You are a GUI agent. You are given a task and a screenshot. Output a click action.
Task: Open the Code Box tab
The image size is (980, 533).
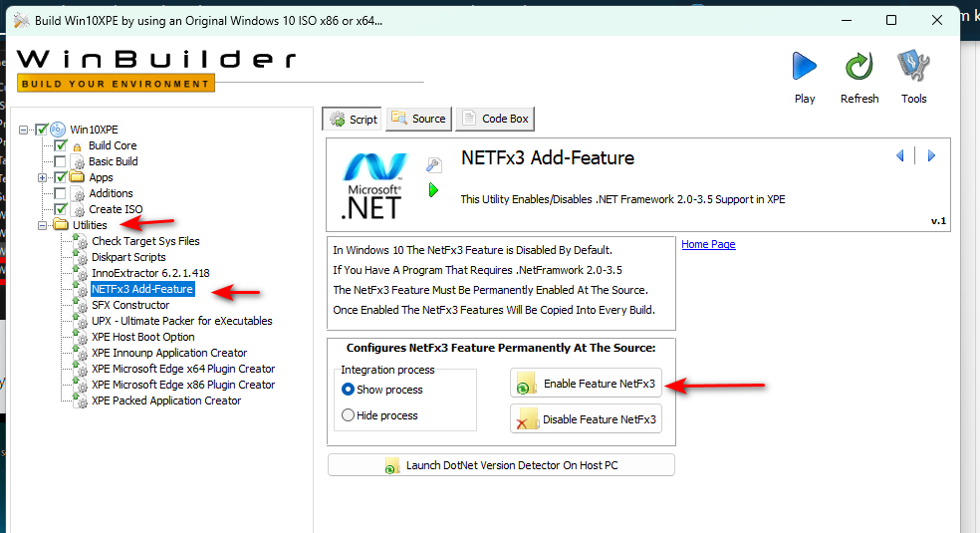point(495,119)
